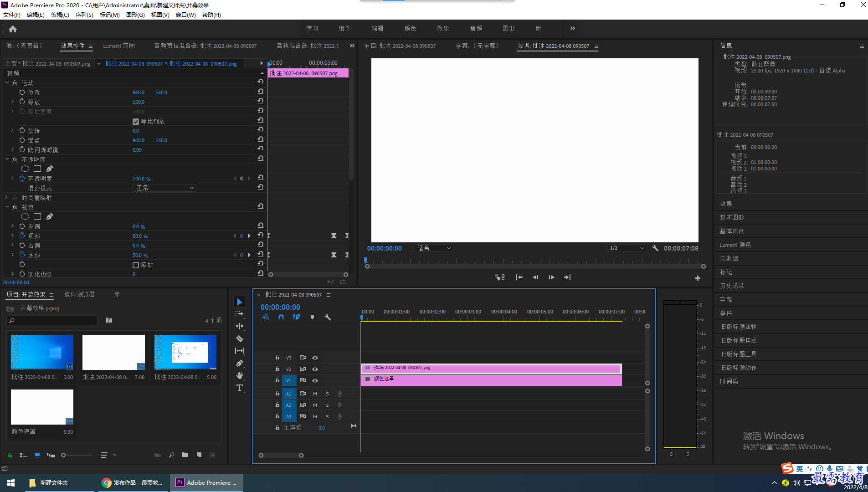This screenshot has width=868, height=492.
Task: Click the reference monitor playhead scrubber
Action: pyautogui.click(x=365, y=261)
